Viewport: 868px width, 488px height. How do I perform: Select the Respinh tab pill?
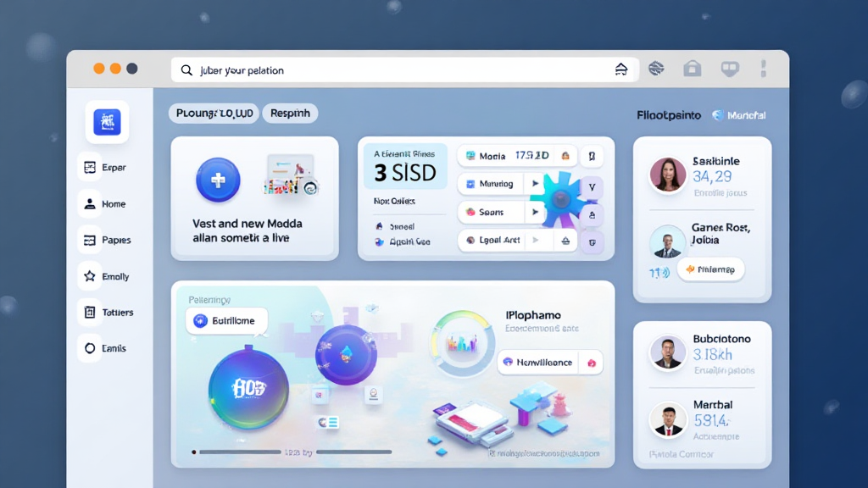[x=290, y=113]
